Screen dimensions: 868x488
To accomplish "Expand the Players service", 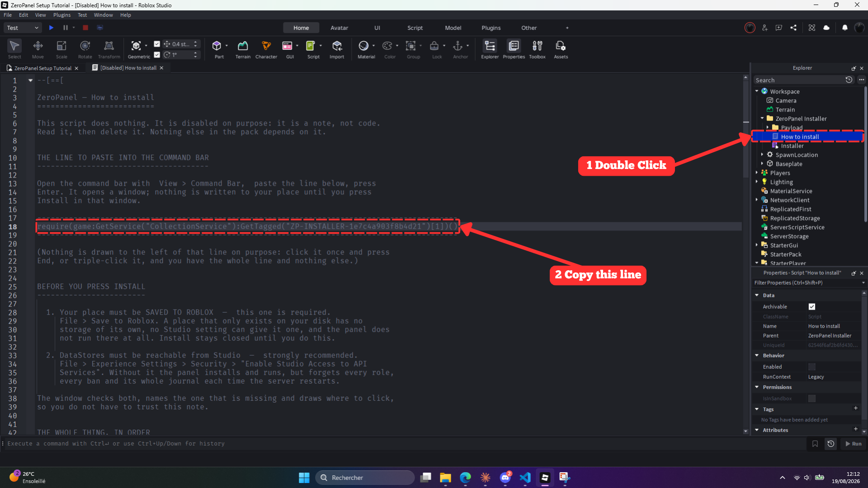I will click(757, 173).
